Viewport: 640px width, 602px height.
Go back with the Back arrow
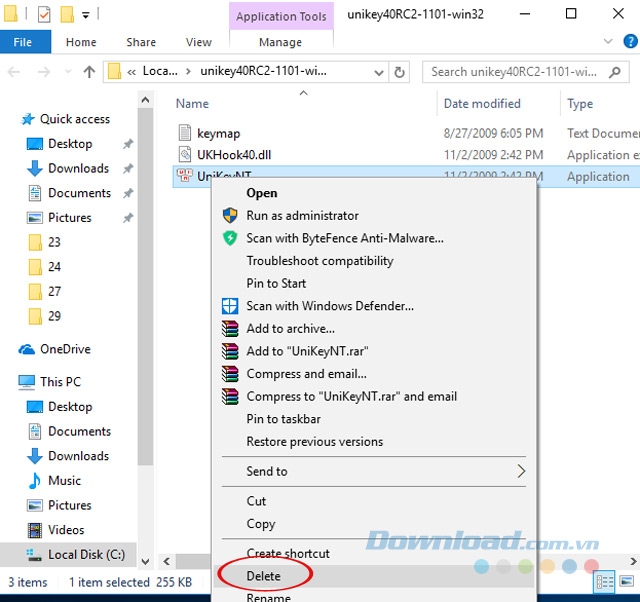(14, 72)
